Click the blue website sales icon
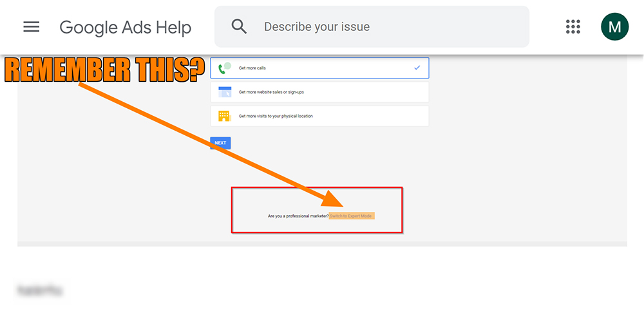The width and height of the screenshot is (644, 311). pyautogui.click(x=225, y=92)
